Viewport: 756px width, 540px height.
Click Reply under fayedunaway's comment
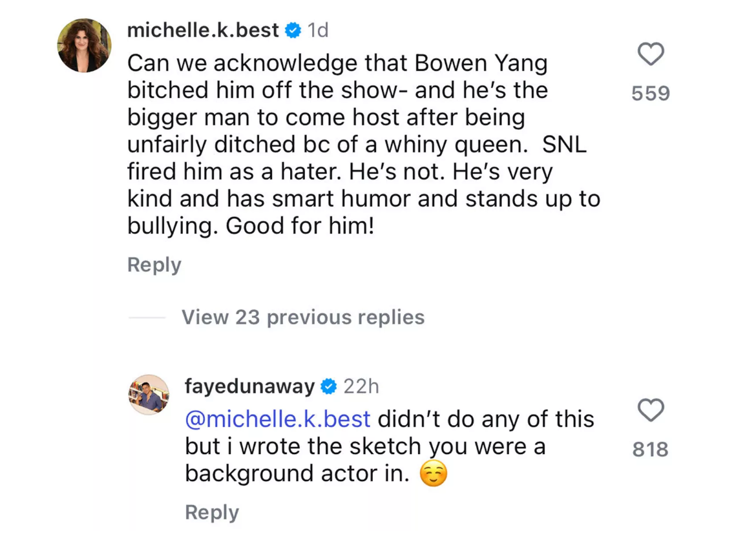(x=211, y=512)
